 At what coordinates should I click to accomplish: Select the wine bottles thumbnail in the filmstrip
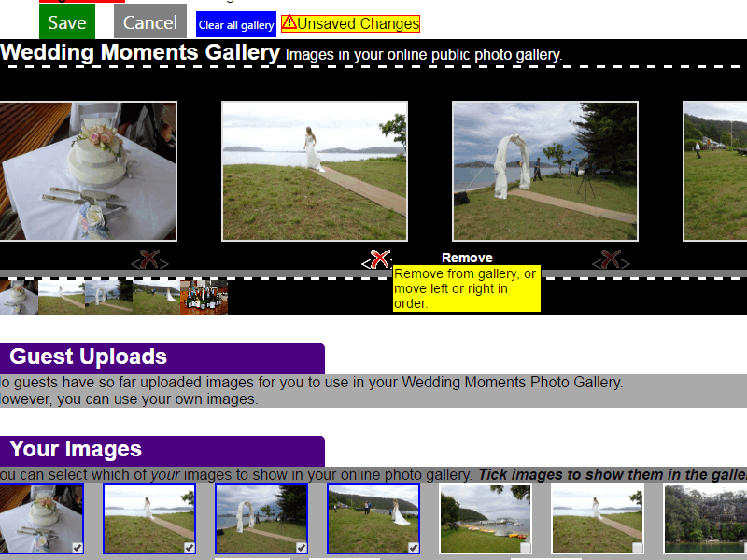click(x=204, y=298)
